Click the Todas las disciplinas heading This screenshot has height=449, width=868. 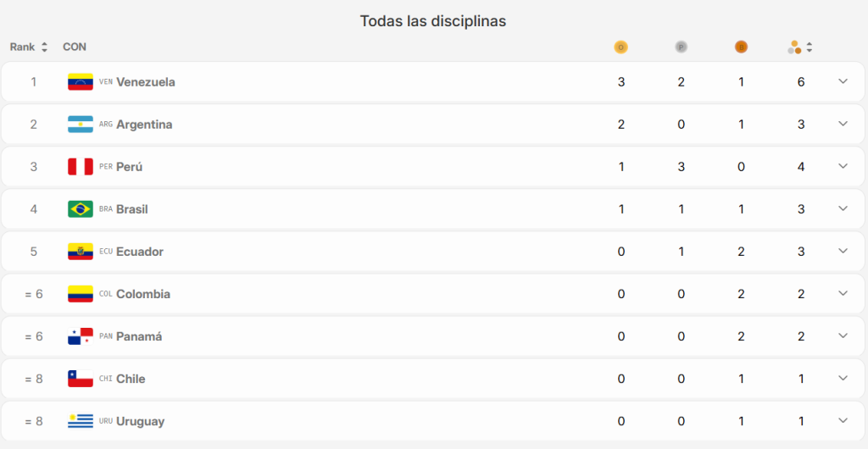(x=433, y=21)
